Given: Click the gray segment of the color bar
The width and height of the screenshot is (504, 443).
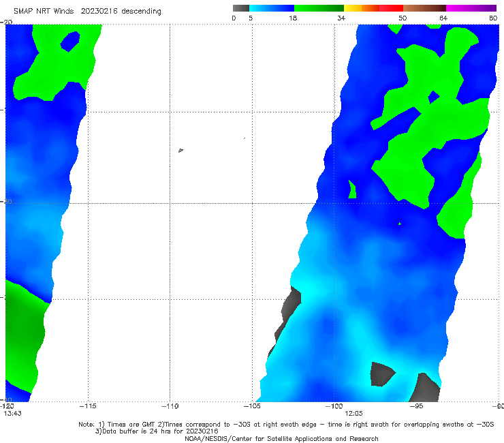Looking at the screenshot, I should [x=241, y=8].
